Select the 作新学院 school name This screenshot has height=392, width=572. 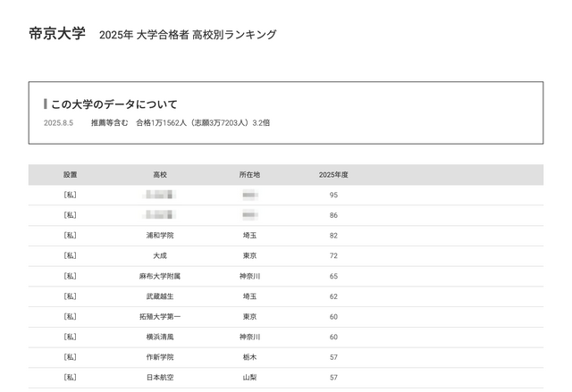pos(160,357)
